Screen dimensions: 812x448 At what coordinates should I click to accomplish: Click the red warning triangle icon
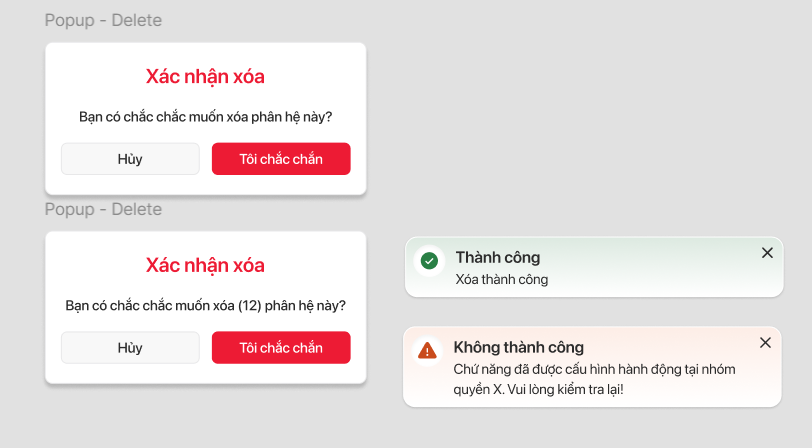(427, 350)
